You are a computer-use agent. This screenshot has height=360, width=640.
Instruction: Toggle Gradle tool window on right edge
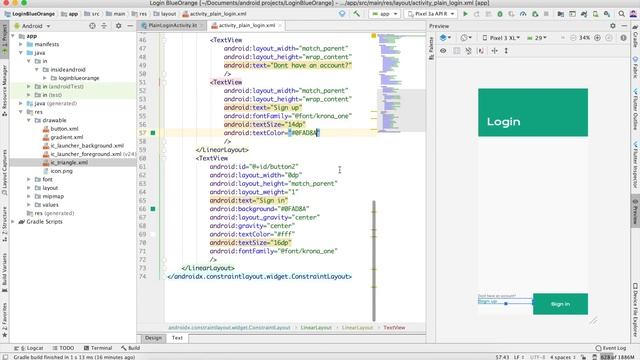[636, 37]
